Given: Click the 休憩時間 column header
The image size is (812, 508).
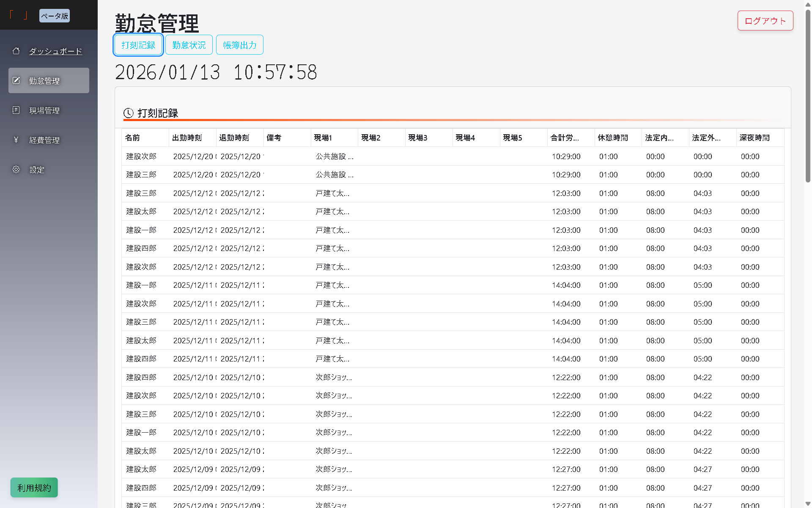Looking at the screenshot, I should 614,138.
